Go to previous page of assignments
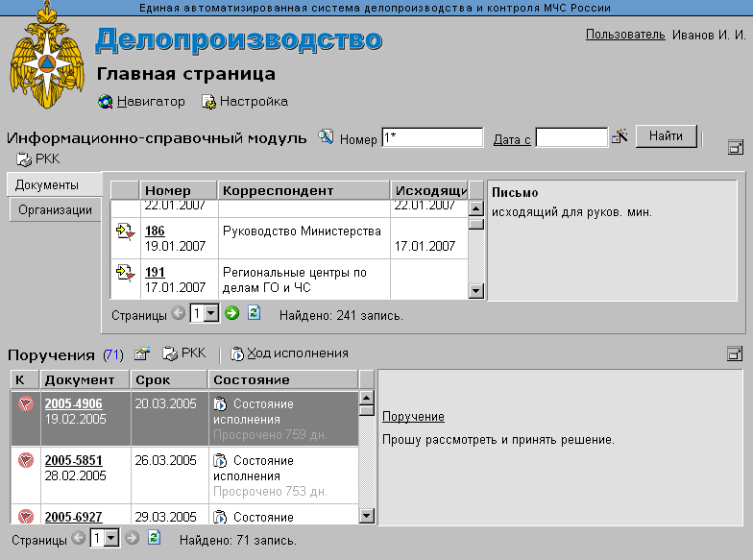Viewport: 753px width, 560px height. pyautogui.click(x=79, y=538)
